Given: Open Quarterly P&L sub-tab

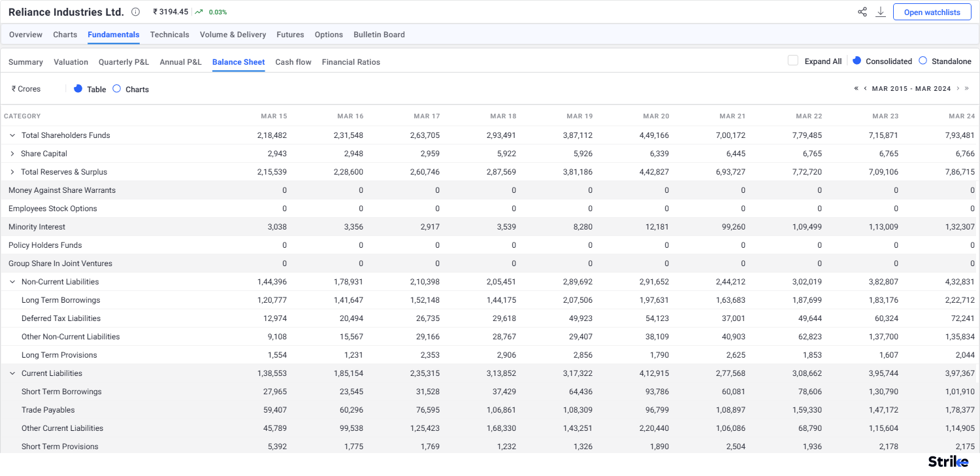Looking at the screenshot, I should pyautogui.click(x=123, y=62).
